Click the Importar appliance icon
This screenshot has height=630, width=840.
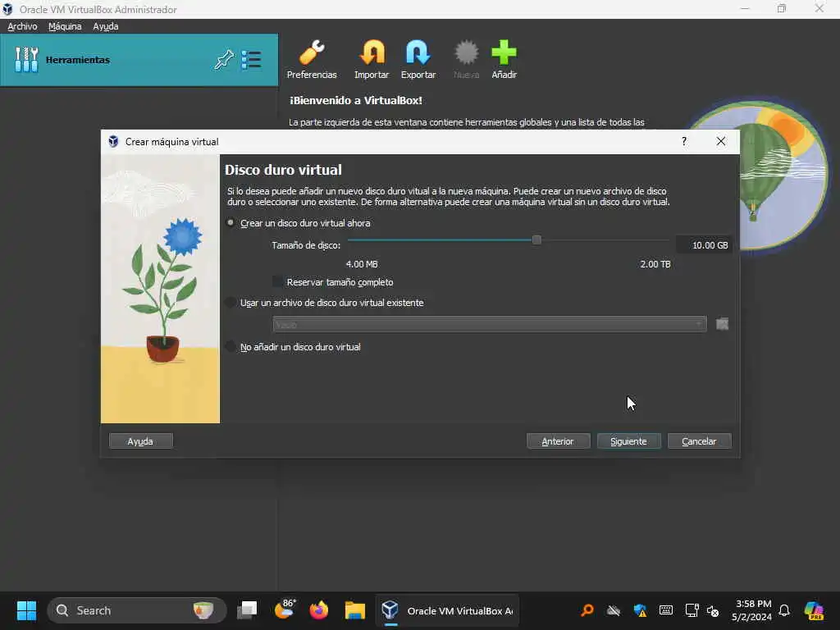[x=372, y=52]
